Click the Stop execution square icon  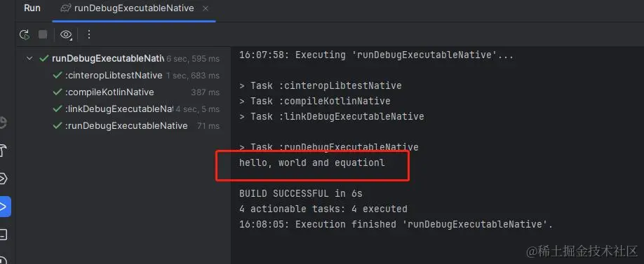point(43,34)
